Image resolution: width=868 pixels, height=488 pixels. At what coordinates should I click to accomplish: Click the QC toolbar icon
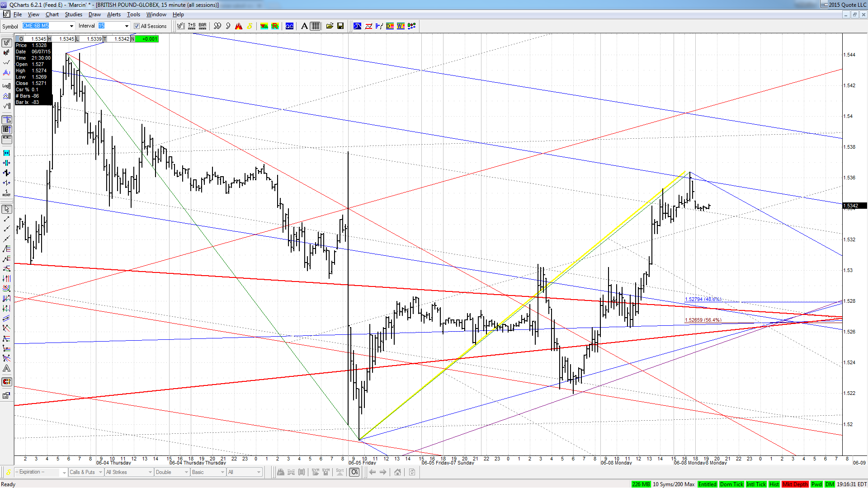[x=290, y=26]
